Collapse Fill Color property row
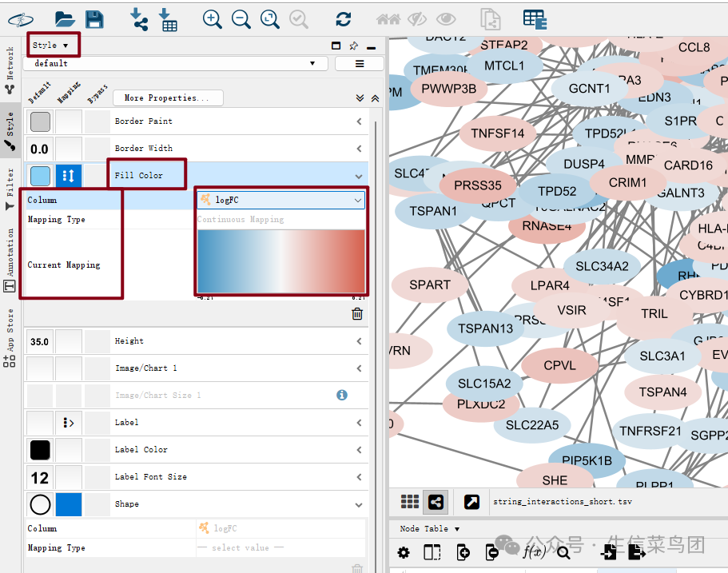The image size is (728, 573). [359, 176]
